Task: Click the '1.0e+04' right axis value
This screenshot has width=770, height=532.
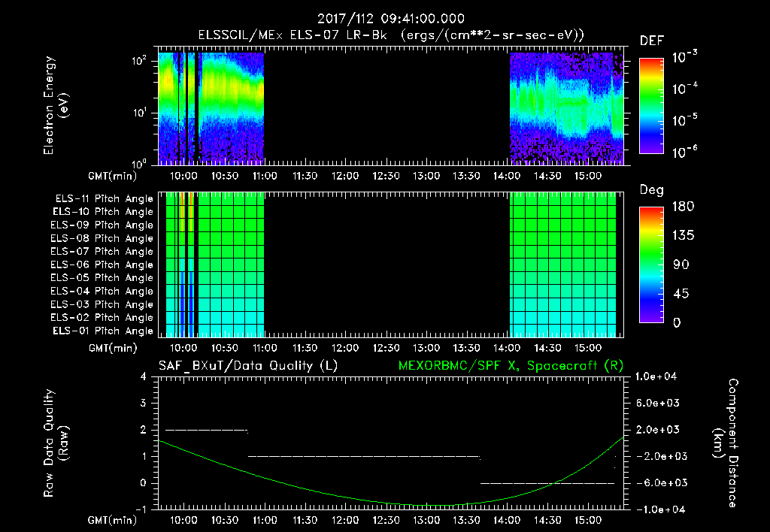Action: click(x=656, y=376)
